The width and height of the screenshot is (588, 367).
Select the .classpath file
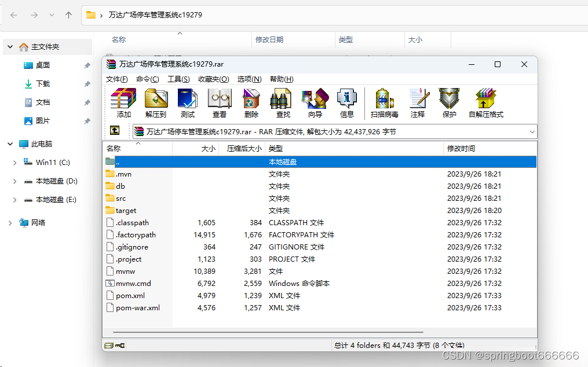(320, 223)
